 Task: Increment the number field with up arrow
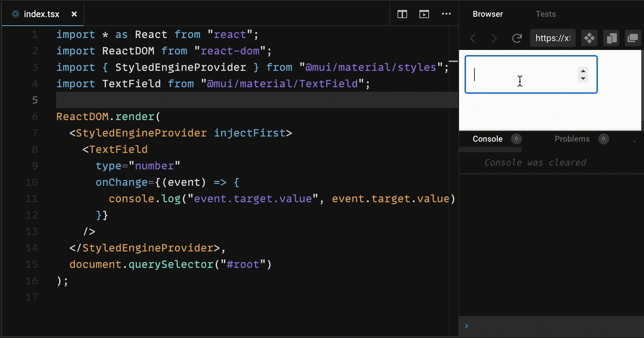click(583, 71)
